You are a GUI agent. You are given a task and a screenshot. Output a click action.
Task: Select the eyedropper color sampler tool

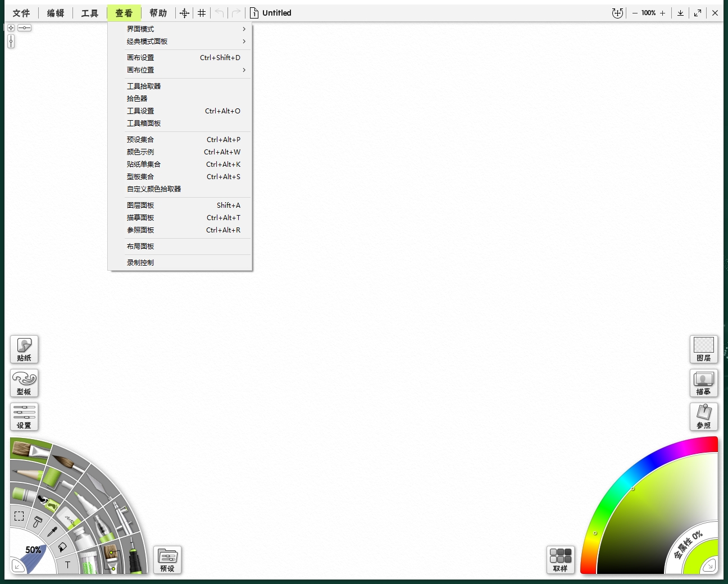click(52, 531)
